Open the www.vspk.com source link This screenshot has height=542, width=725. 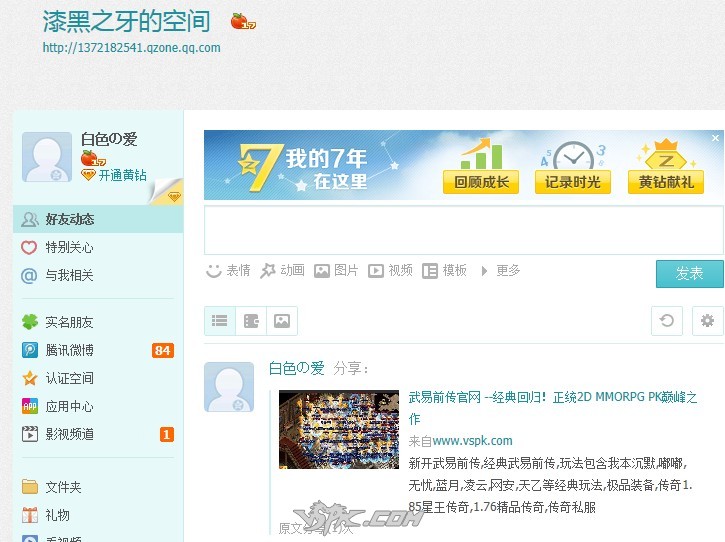(x=473, y=441)
